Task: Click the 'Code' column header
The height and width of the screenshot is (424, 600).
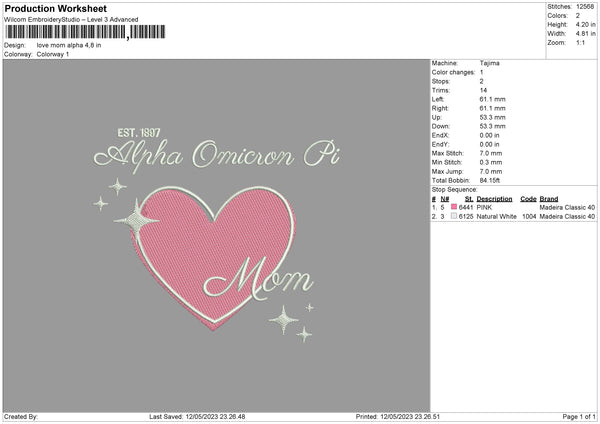Action: pos(528,199)
